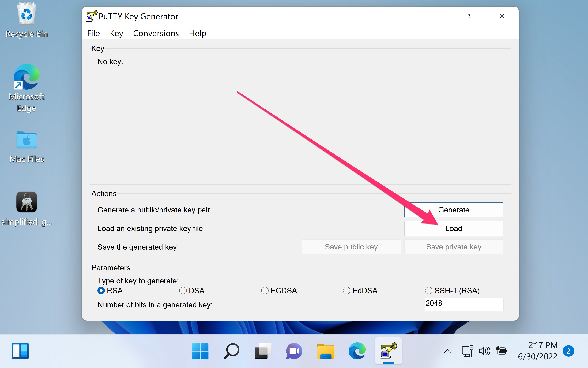Open the Key menu
The width and height of the screenshot is (588, 368).
[x=116, y=33]
